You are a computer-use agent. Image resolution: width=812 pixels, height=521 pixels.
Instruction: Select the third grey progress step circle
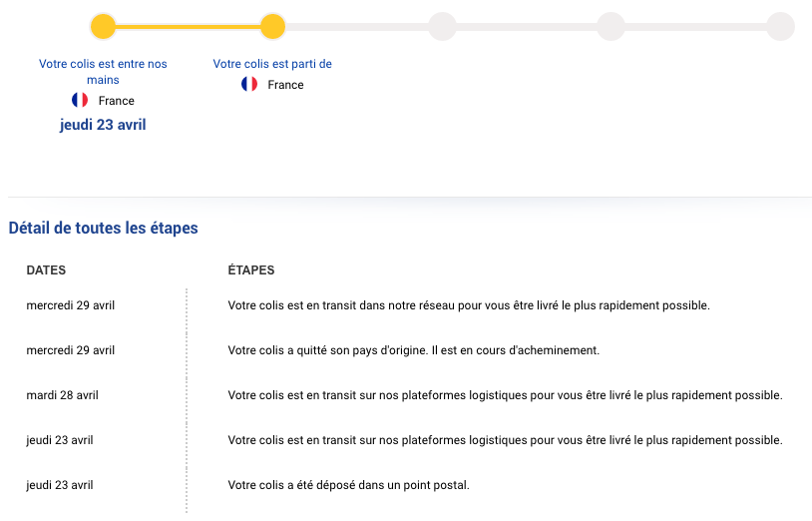pos(442,26)
